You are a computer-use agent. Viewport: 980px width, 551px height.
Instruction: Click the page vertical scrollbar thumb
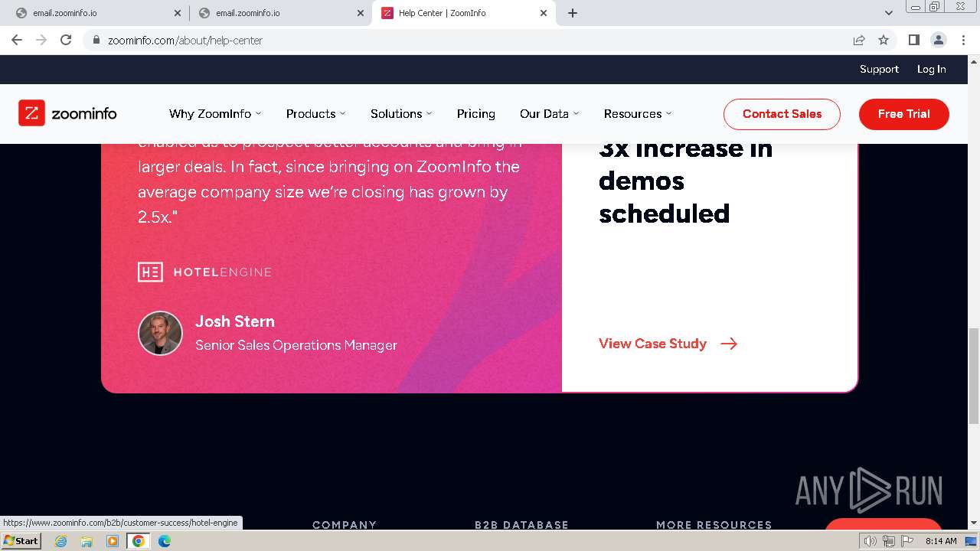974,376
